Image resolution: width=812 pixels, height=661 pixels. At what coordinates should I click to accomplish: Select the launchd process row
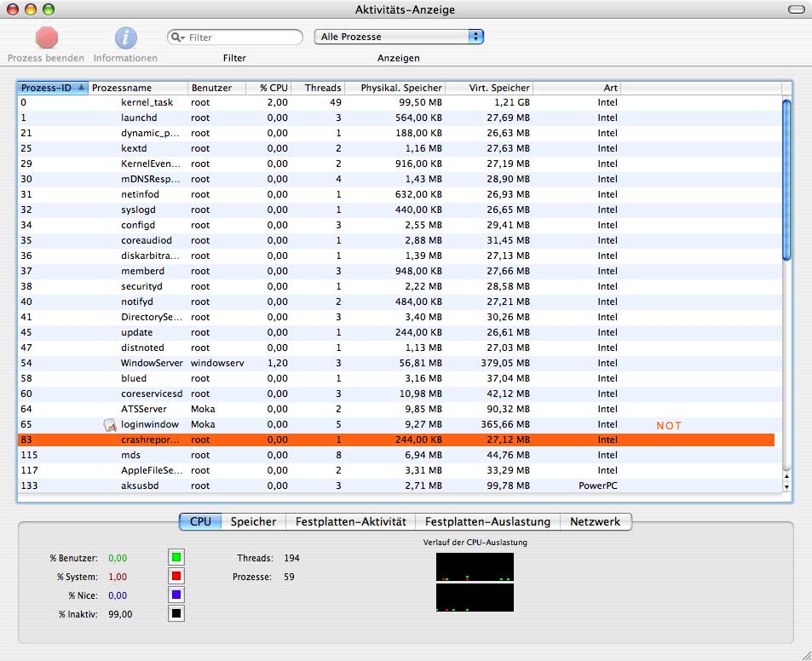click(400, 118)
